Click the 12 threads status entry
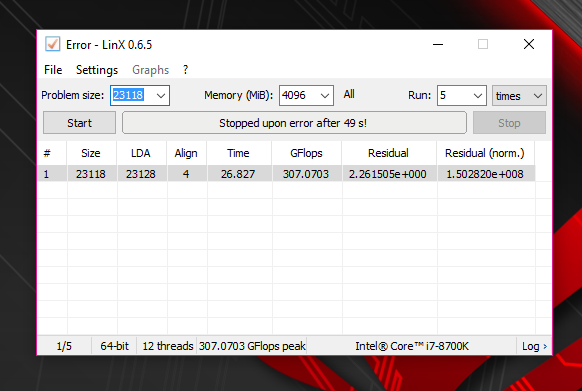 [167, 346]
